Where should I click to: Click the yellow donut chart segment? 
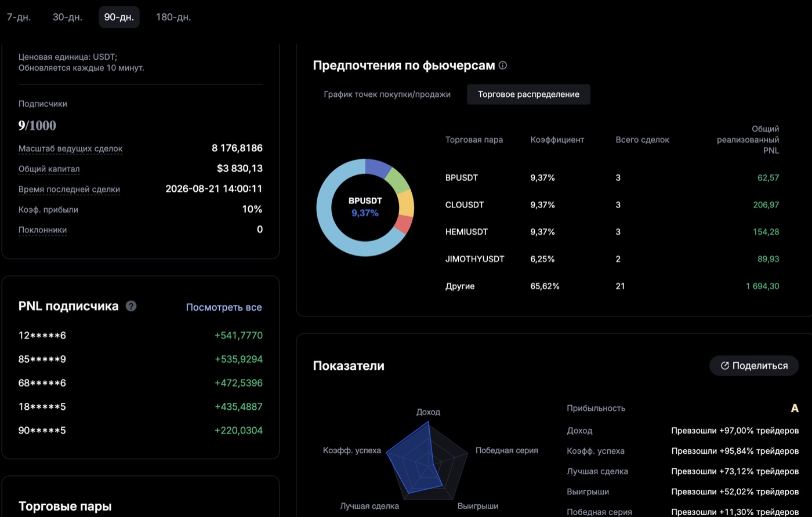[407, 203]
